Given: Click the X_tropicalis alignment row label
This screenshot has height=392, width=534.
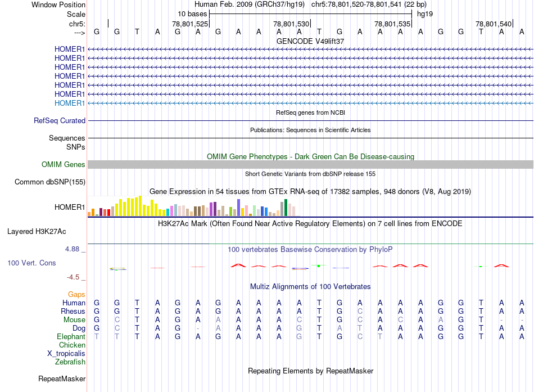Looking at the screenshot, I should point(66,354).
